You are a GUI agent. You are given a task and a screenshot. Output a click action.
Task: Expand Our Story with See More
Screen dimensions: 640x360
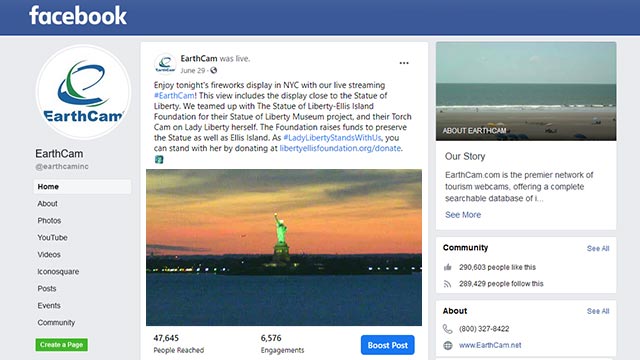463,215
